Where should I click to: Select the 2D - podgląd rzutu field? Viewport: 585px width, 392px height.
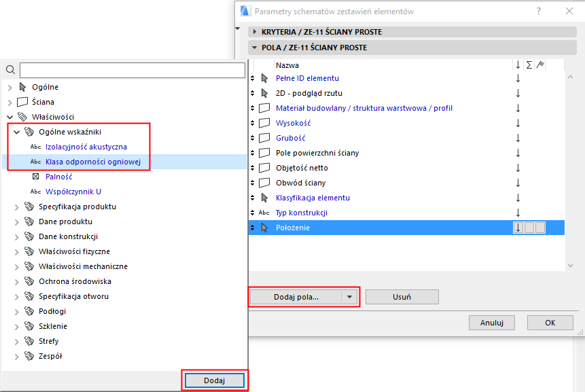[309, 93]
